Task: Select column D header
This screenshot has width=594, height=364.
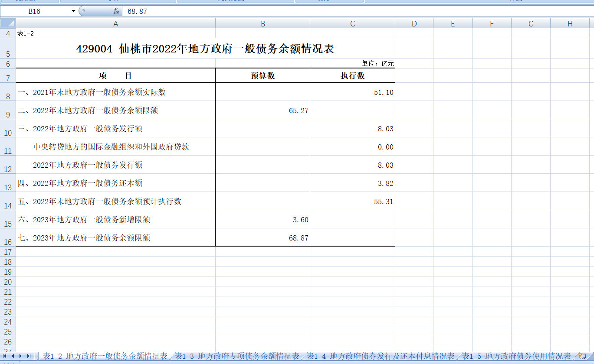Action: point(414,24)
